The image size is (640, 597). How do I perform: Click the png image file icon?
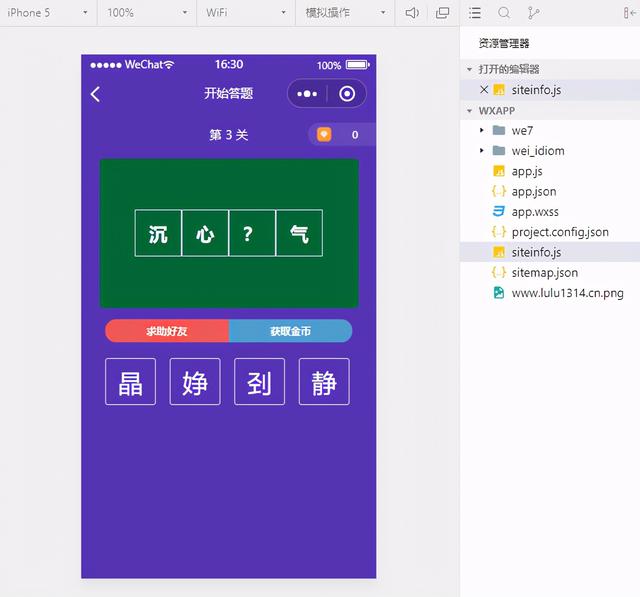tap(499, 293)
